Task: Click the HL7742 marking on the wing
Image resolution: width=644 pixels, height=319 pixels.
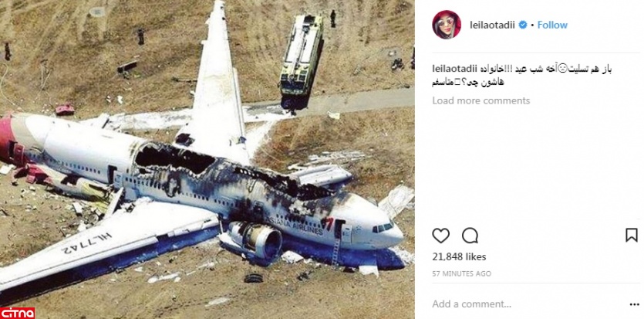Action: [x=87, y=242]
